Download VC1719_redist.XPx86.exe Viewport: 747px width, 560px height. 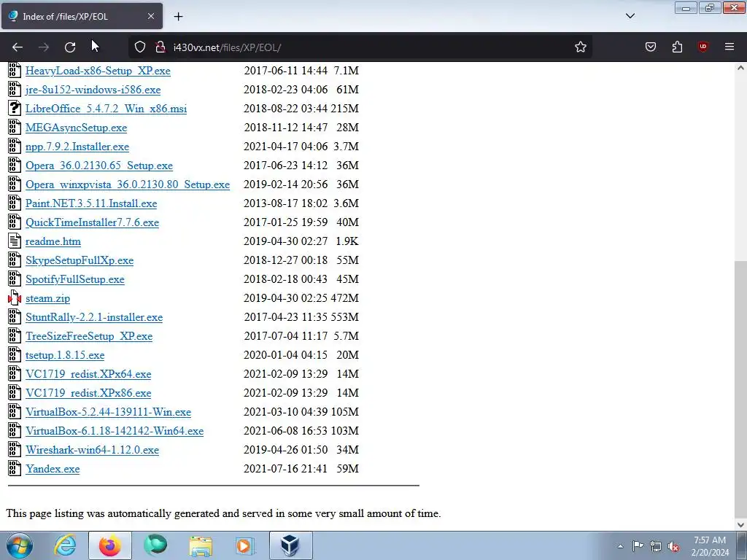click(x=88, y=393)
